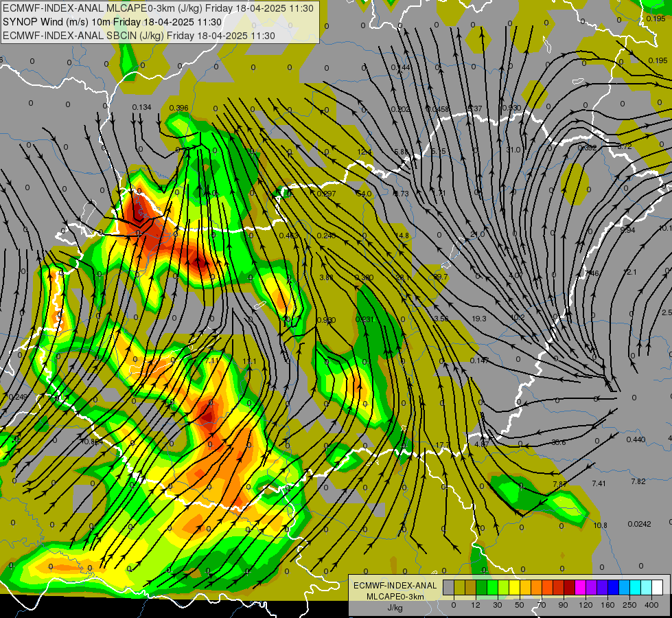This screenshot has width=672, height=618.
Task: Select the map value 0.202
Action: tap(401, 110)
